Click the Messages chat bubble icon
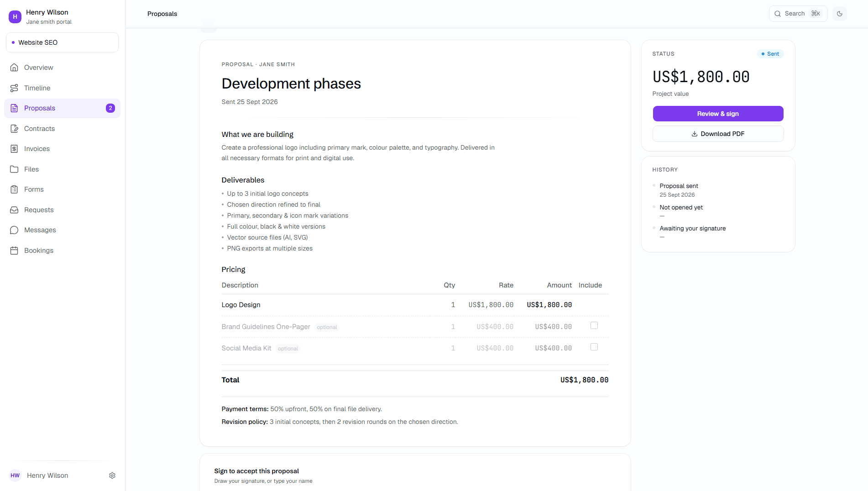Viewport: 868px width, 491px height. click(14, 230)
